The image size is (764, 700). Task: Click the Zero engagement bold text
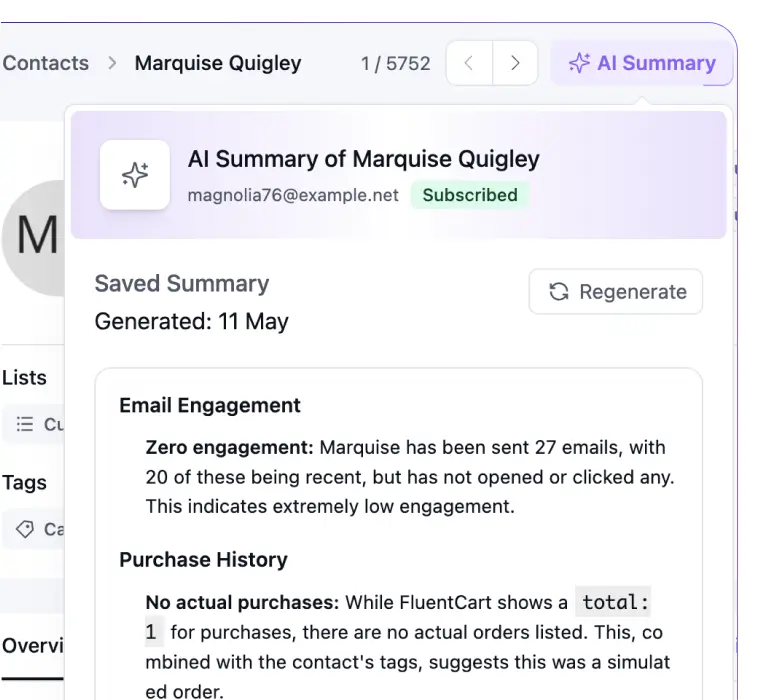coord(229,447)
